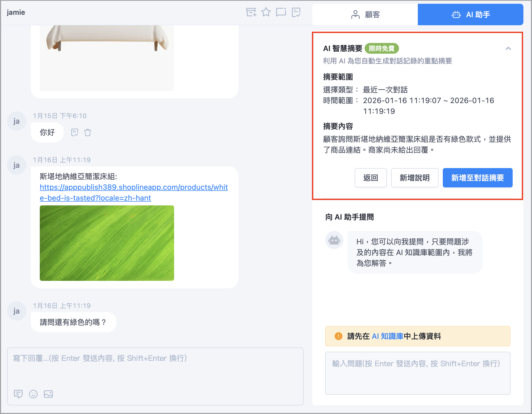Open the AI 知識庫 link
This screenshot has height=414, width=532.
pyautogui.click(x=387, y=336)
